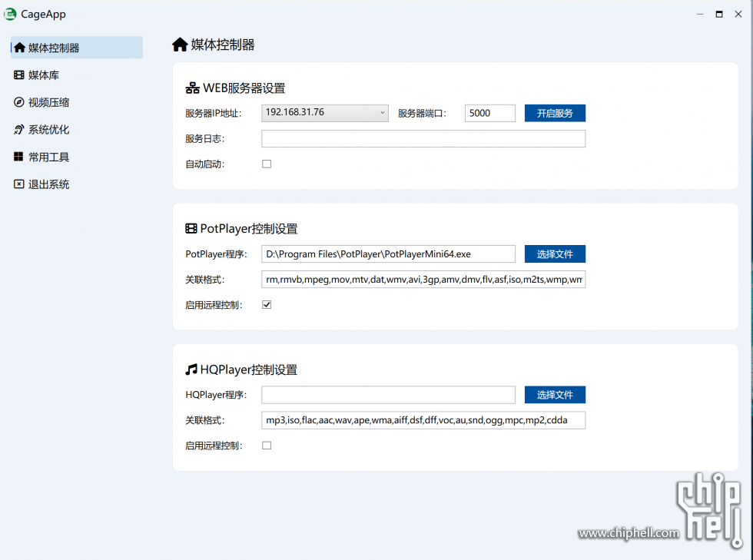Click the icon beside 系统优化
This screenshot has height=560, width=753.
pyautogui.click(x=18, y=129)
